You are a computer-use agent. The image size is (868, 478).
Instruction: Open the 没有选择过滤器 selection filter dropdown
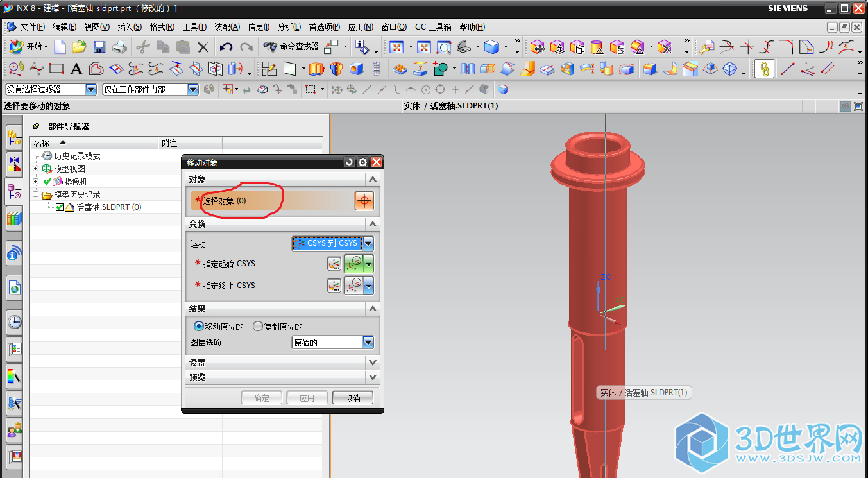coord(90,90)
